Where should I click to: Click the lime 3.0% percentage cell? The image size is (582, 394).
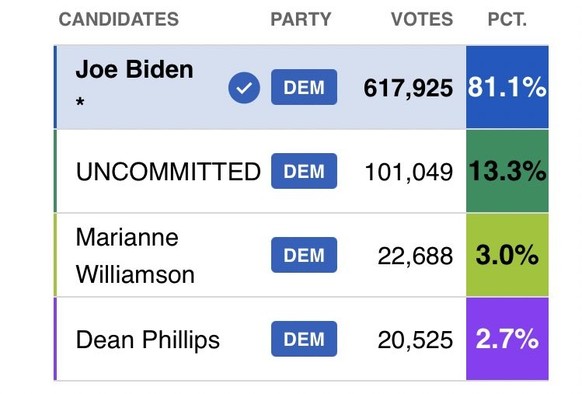click(507, 255)
